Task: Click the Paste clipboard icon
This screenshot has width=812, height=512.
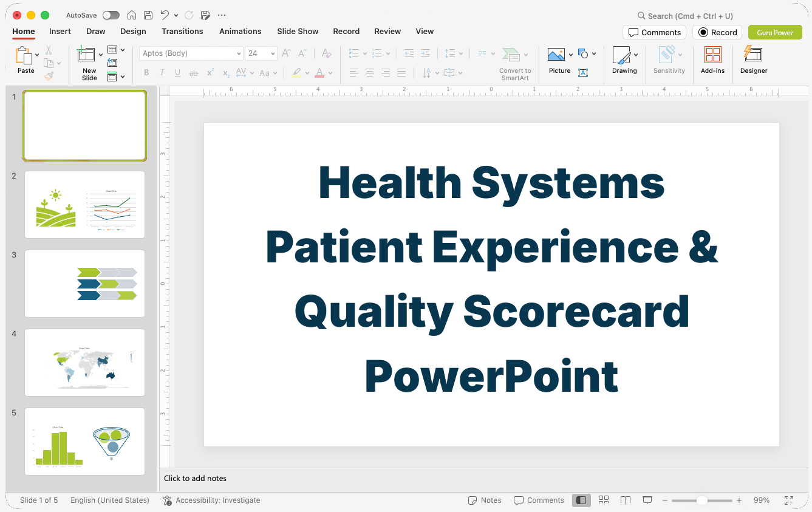Action: (24, 56)
